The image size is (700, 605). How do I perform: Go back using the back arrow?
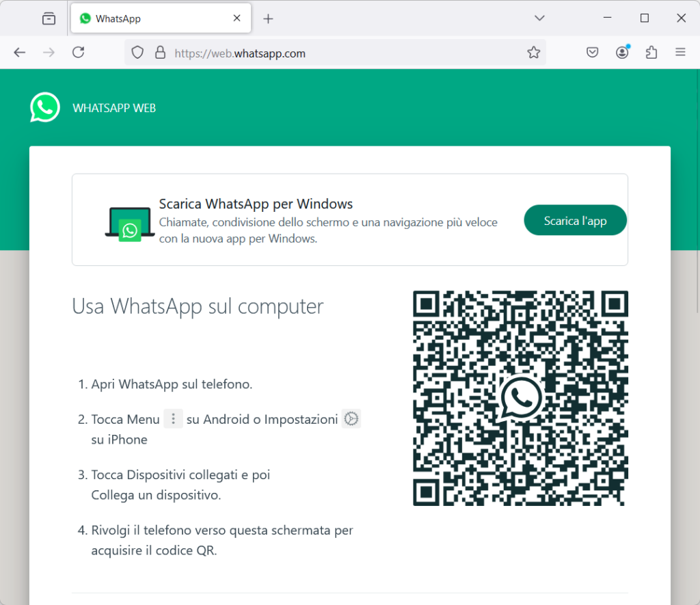pyautogui.click(x=20, y=53)
